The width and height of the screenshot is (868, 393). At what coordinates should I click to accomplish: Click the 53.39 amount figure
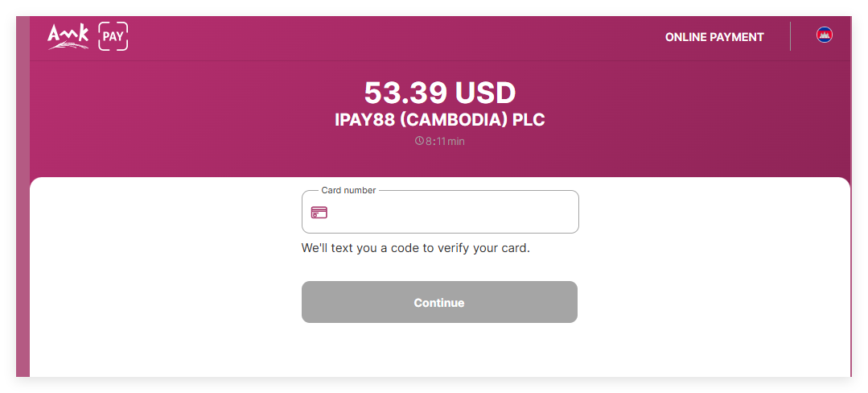click(x=406, y=93)
